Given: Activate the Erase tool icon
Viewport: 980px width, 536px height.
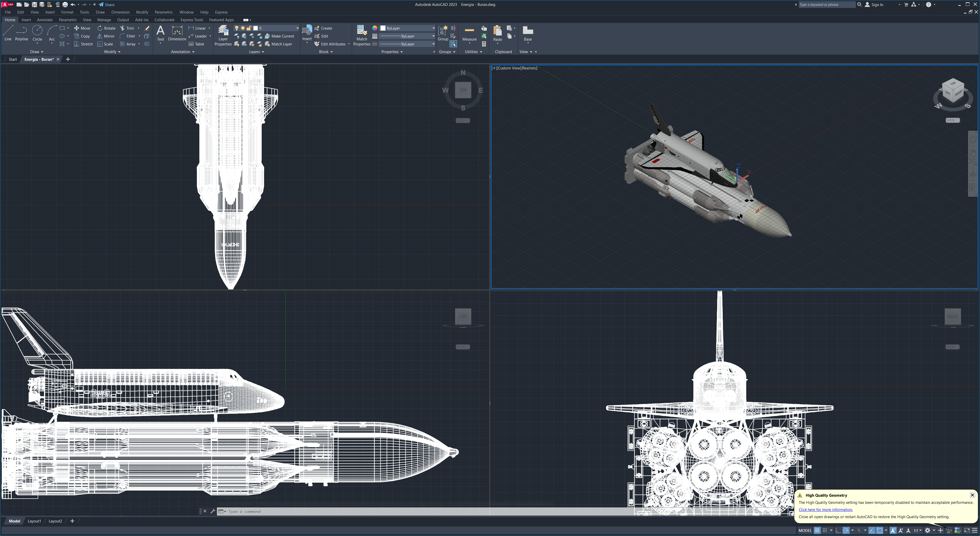Looking at the screenshot, I should pyautogui.click(x=147, y=28).
